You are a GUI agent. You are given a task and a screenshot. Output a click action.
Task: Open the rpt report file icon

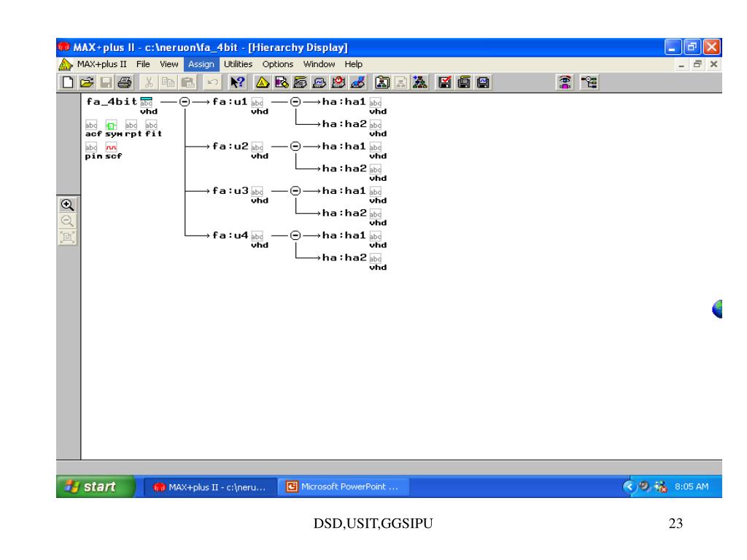[131, 125]
